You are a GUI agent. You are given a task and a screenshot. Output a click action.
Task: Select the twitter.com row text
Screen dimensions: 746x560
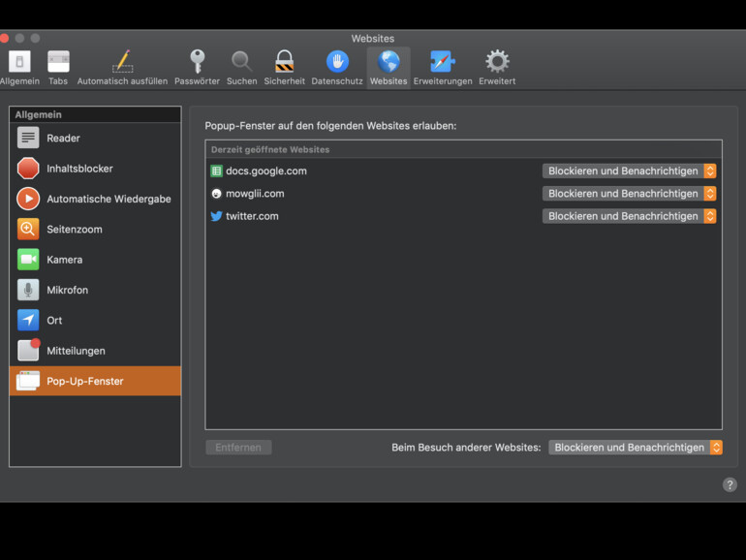click(252, 216)
